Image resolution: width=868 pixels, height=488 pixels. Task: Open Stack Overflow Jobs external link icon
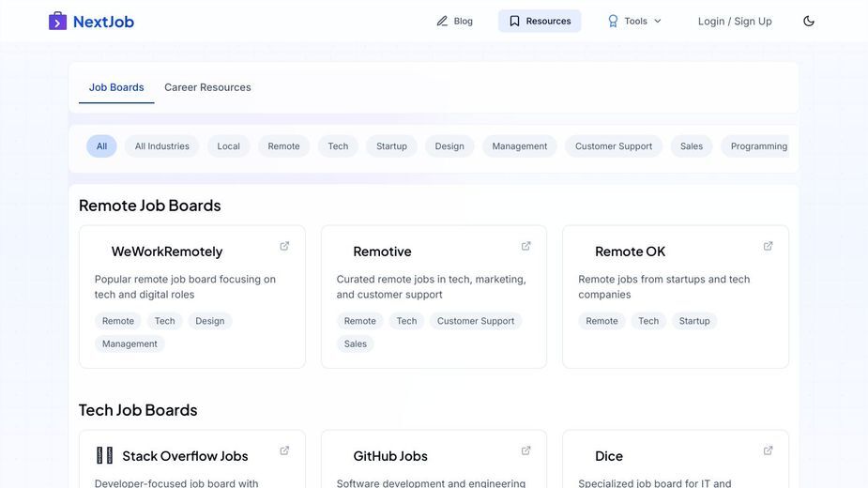[x=284, y=450]
